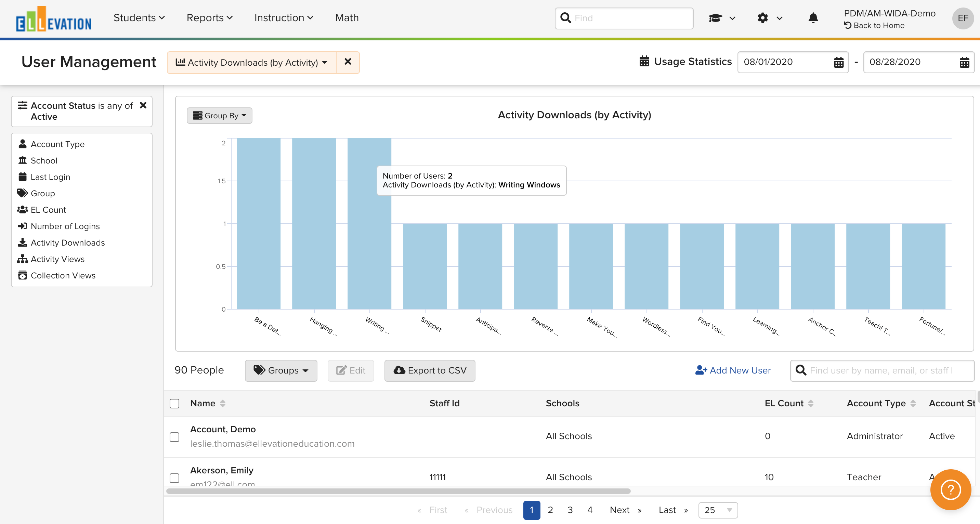Open the Math menu item
The image size is (980, 524).
click(x=347, y=18)
